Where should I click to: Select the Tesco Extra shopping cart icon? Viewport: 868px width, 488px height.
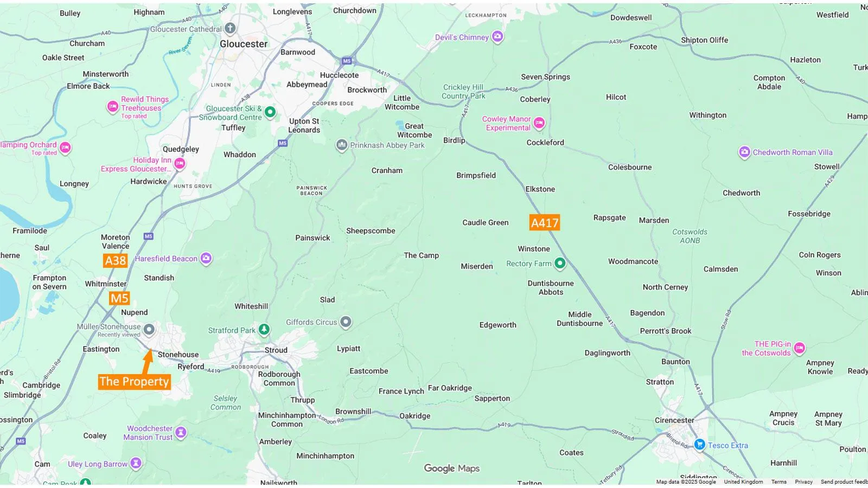tap(699, 445)
